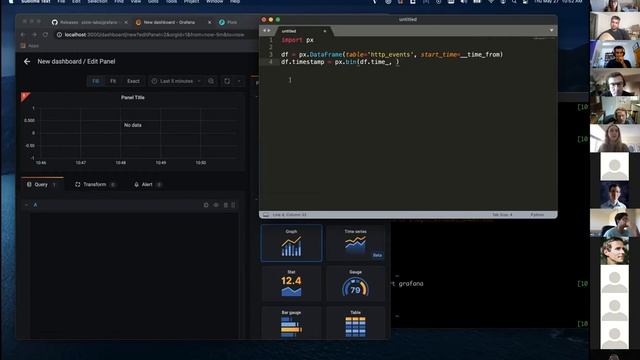
Task: Click the Sublime side bar toggle status icon
Action: click(x=266, y=215)
